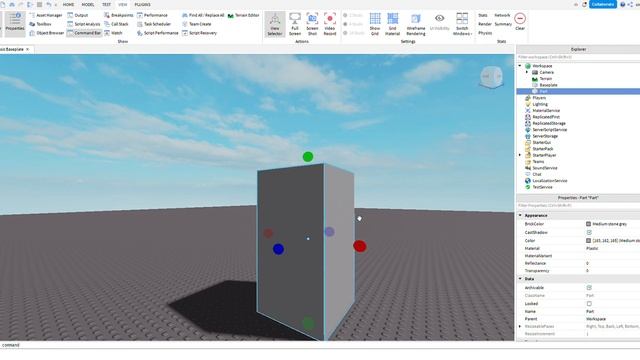The width and height of the screenshot is (640, 360).
Task: Show the Summary stats
Action: pyautogui.click(x=503, y=24)
